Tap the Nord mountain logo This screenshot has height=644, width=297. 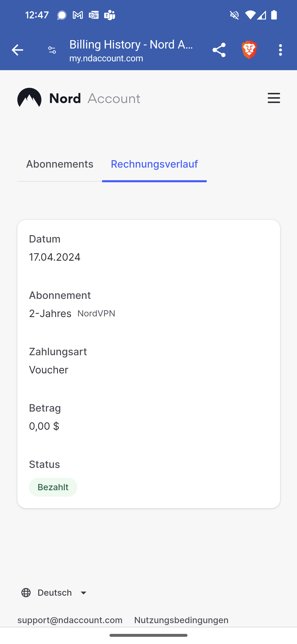[x=29, y=98]
